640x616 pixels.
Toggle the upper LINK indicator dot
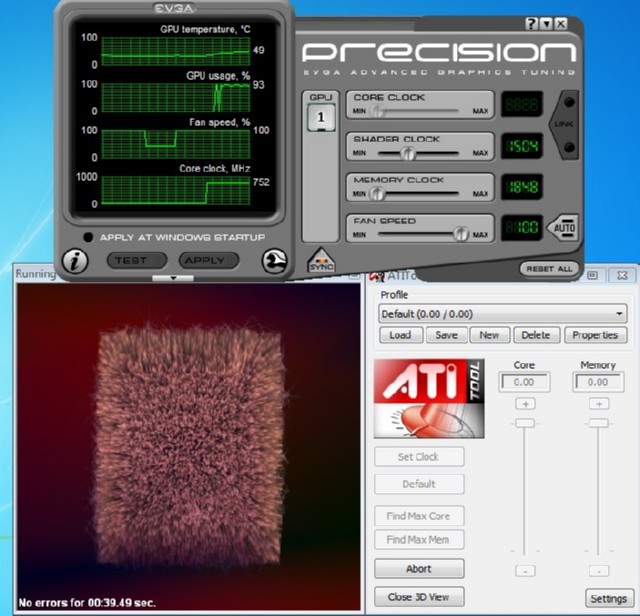[569, 102]
